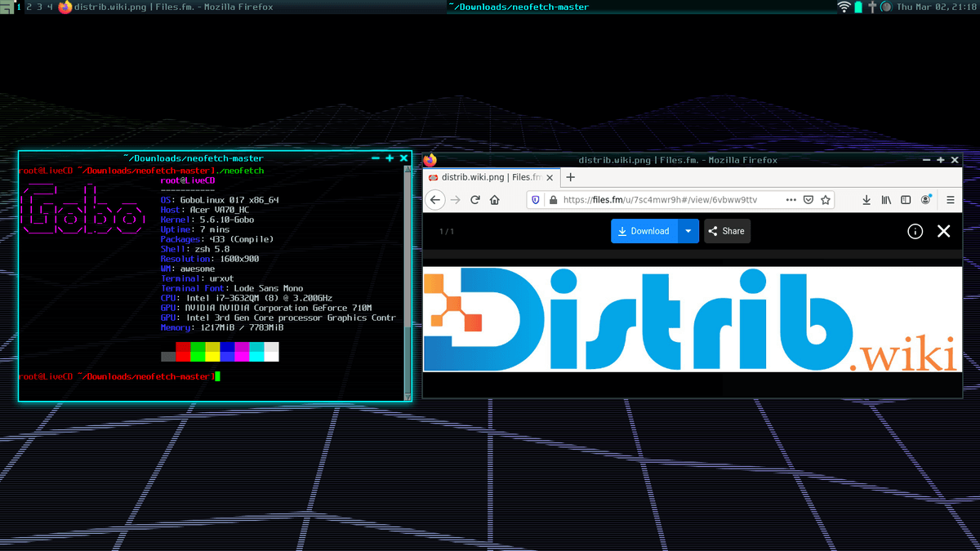The image size is (980, 551).
Task: Close the Files.fm image viewer
Action: tap(944, 231)
